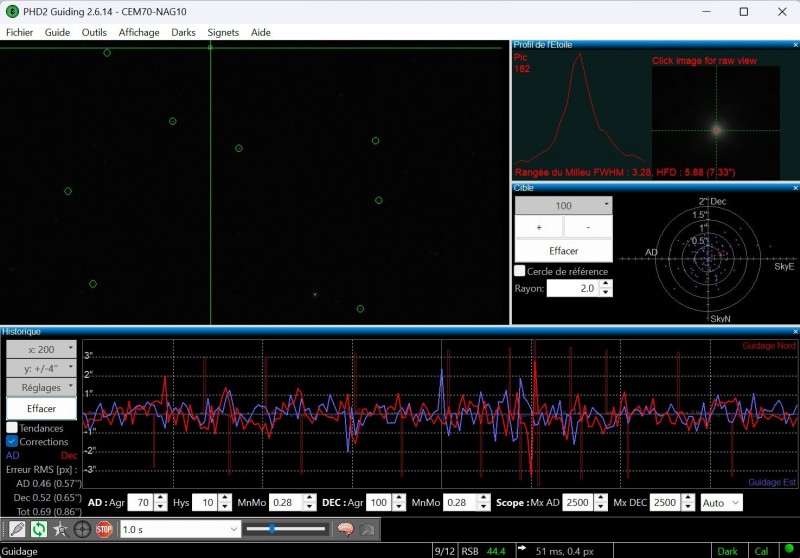Click the green status light in status bar
Image resolution: width=800 pixels, height=558 pixels.
click(789, 549)
